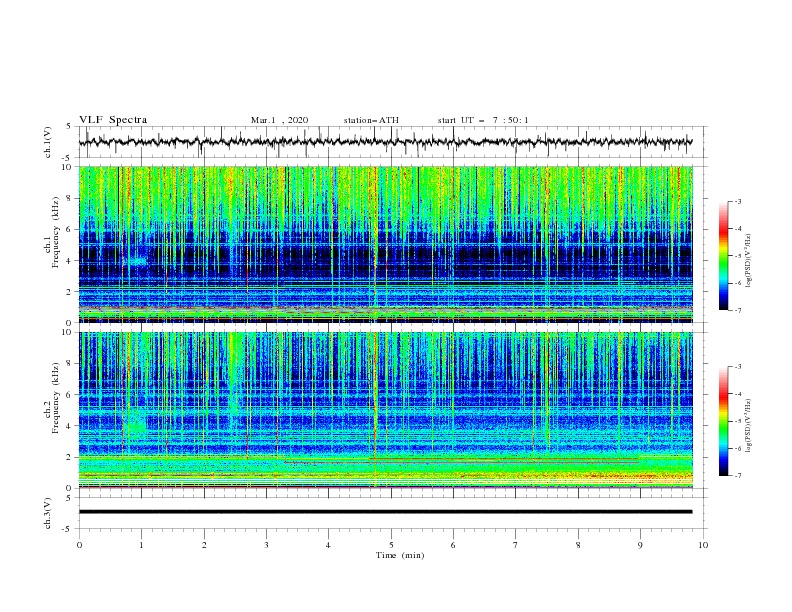This screenshot has height=612, width=792.
Task: Click the ch.2 spectrogram panel
Action: (385, 410)
